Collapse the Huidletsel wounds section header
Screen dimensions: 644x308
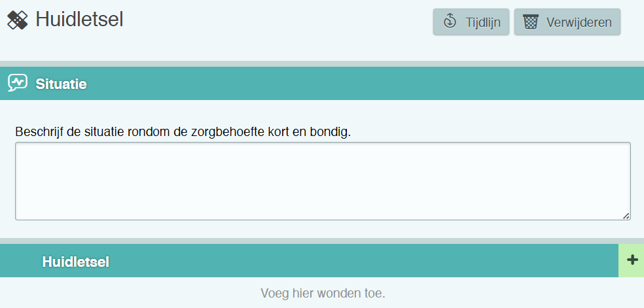327,261
